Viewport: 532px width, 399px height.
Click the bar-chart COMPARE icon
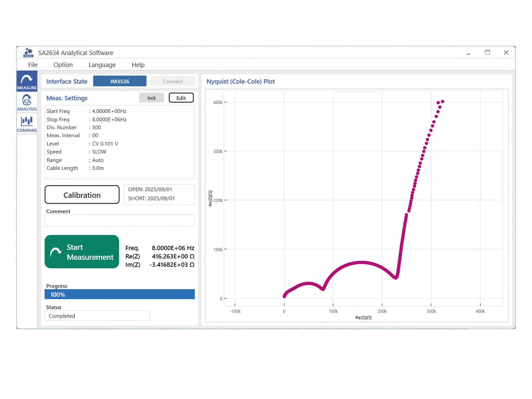coord(27,120)
